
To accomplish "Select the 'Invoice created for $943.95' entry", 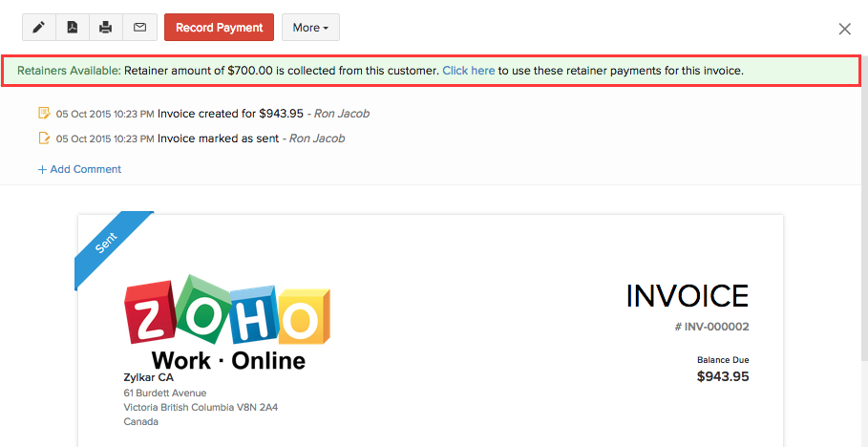I will [x=230, y=114].
